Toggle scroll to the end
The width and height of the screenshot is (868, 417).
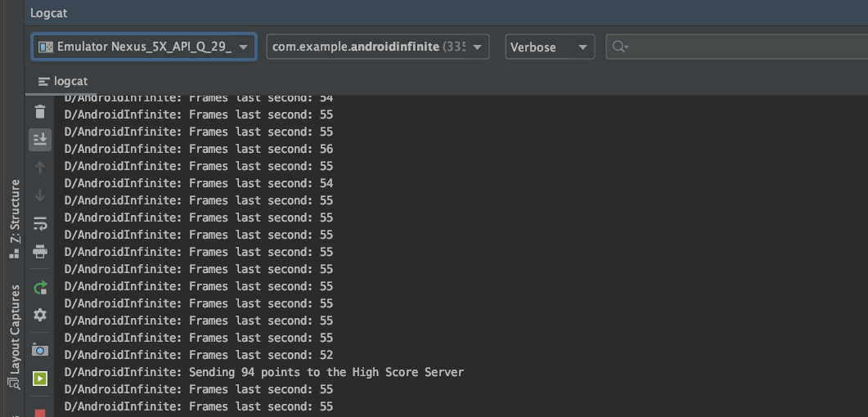[x=39, y=140]
